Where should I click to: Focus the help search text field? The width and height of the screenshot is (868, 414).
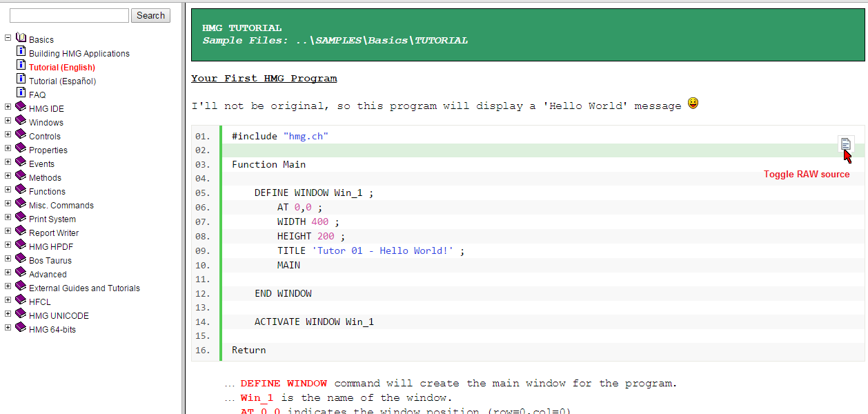pyautogui.click(x=69, y=15)
